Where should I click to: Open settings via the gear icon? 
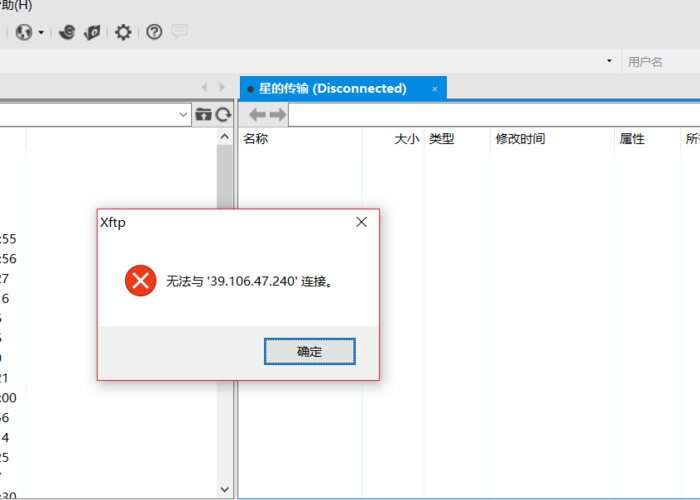tap(123, 32)
